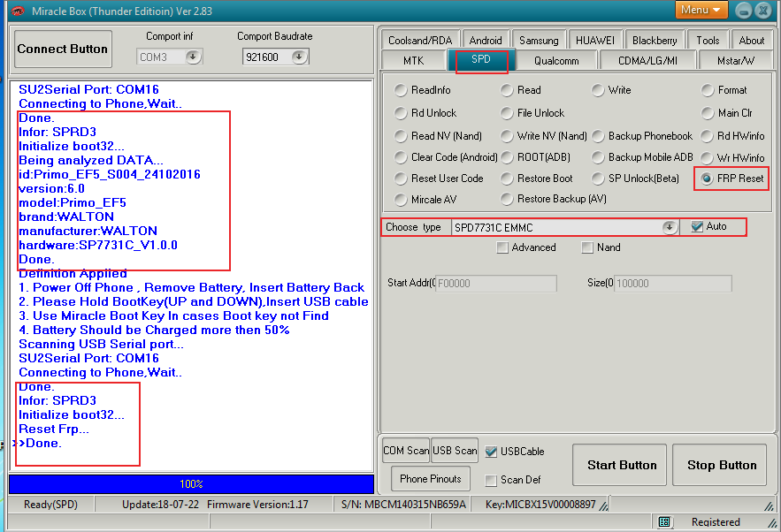Uncheck the Auto checkbox

(x=697, y=226)
